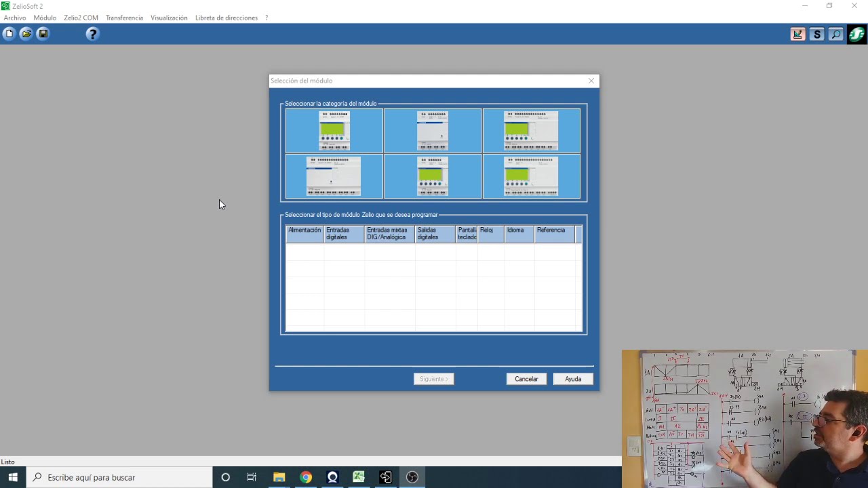The width and height of the screenshot is (868, 488).
Task: Switch to edit mode icon in the toolbar
Action: [798, 34]
